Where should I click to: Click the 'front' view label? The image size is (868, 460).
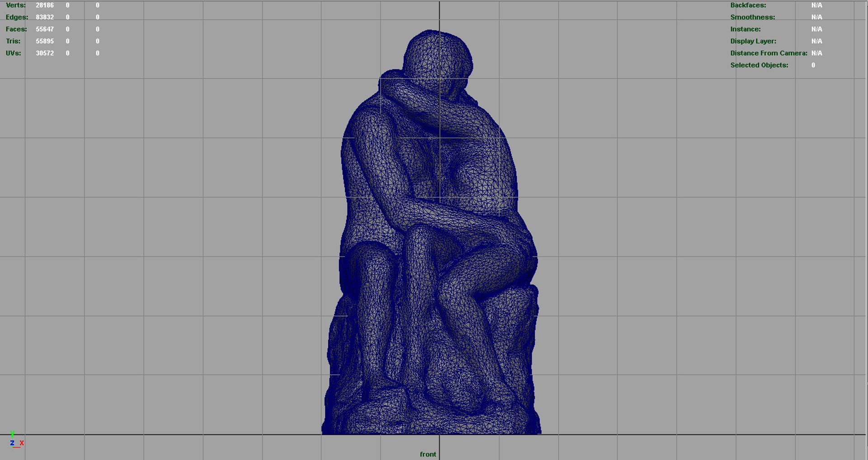(428, 454)
